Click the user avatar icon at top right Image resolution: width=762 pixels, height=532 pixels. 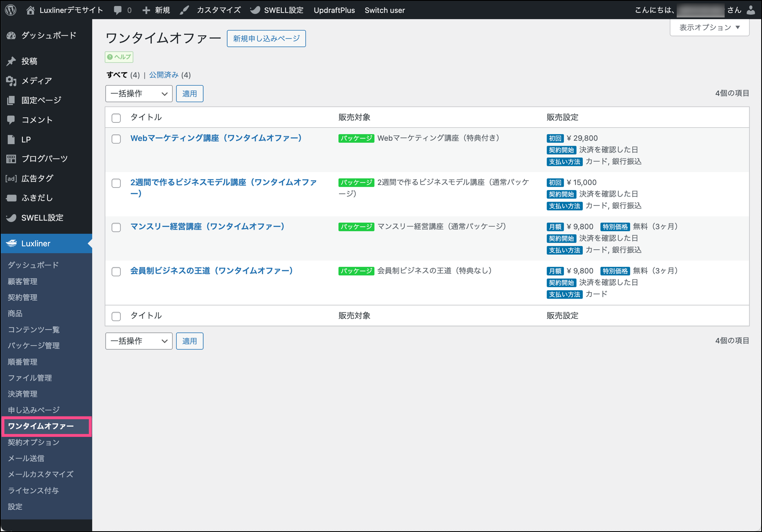751,10
